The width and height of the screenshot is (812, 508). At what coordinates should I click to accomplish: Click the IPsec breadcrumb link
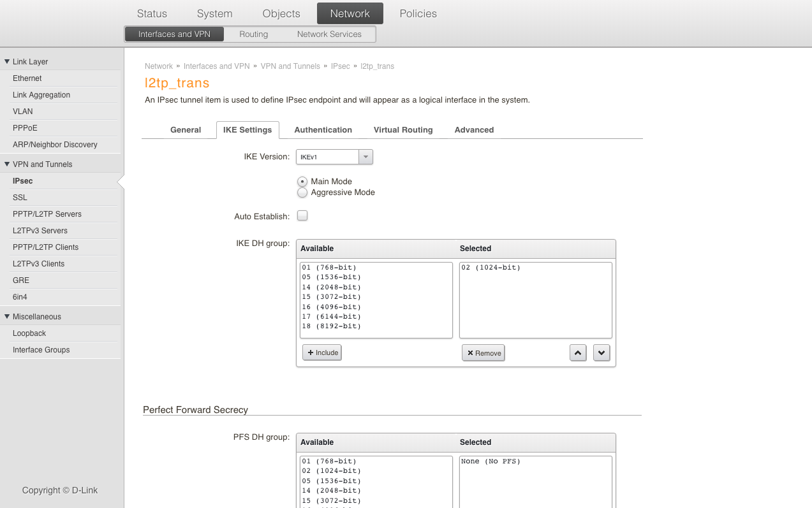click(340, 66)
